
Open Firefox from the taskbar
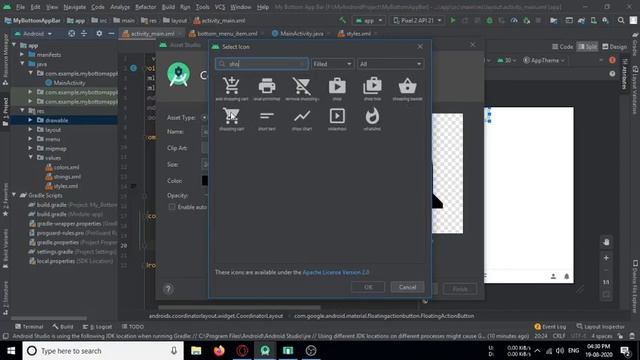(219, 351)
